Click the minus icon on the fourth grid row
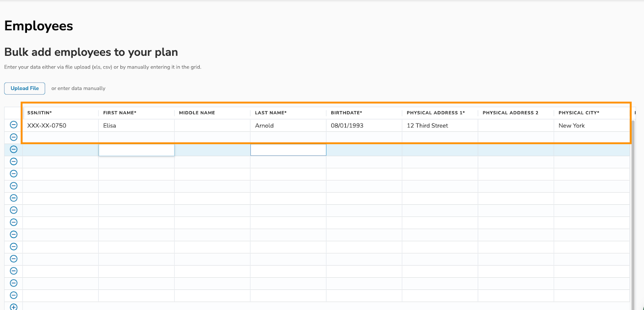Image resolution: width=644 pixels, height=310 pixels. [x=13, y=162]
